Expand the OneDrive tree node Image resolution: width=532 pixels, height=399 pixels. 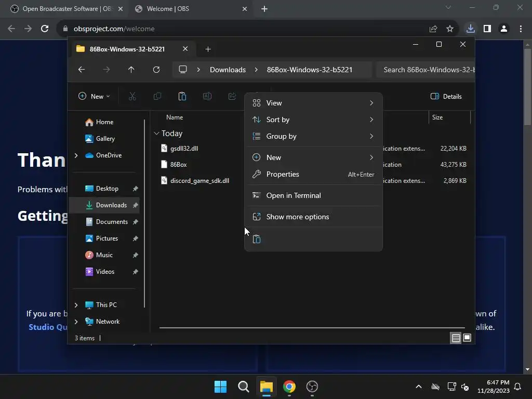tap(76, 155)
